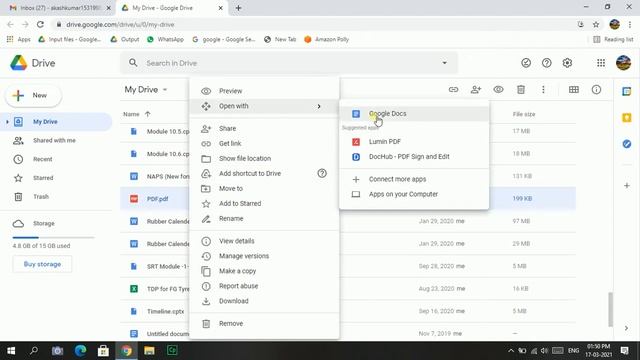This screenshot has height=360, width=640.
Task: Open search options dropdown arrow
Action: (444, 63)
